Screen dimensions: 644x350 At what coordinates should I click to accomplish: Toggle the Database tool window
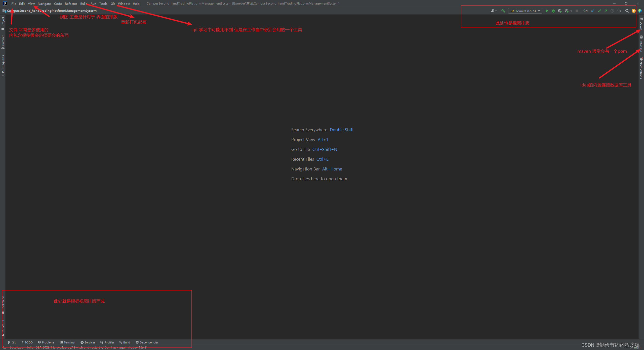pos(641,44)
